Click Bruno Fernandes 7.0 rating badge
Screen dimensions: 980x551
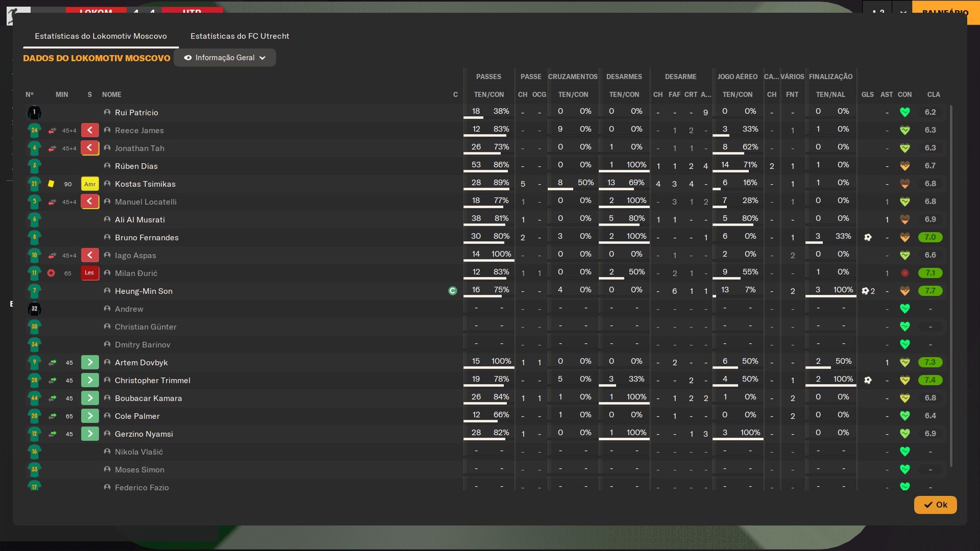coord(930,237)
